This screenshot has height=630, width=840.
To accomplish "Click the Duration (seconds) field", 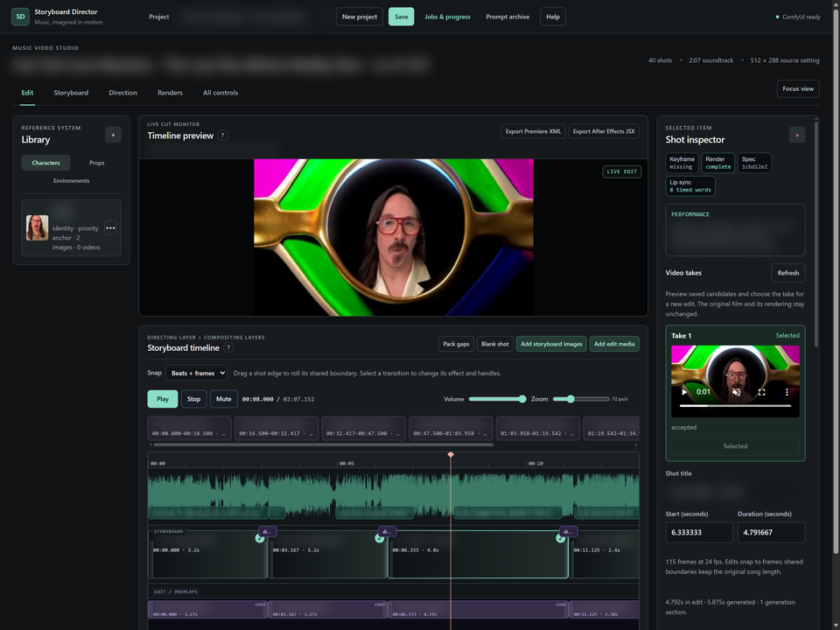I will [x=771, y=533].
